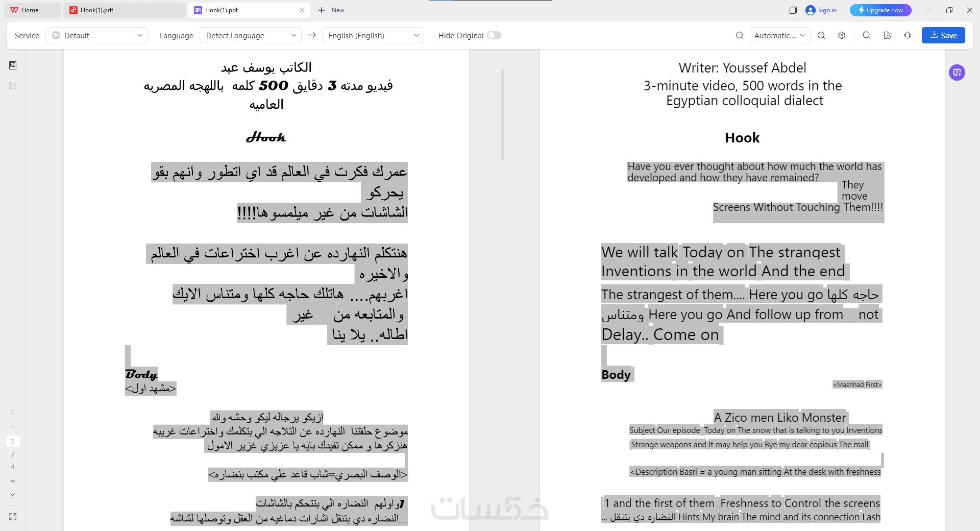
Task: Click the account avatar icon
Action: pos(810,10)
